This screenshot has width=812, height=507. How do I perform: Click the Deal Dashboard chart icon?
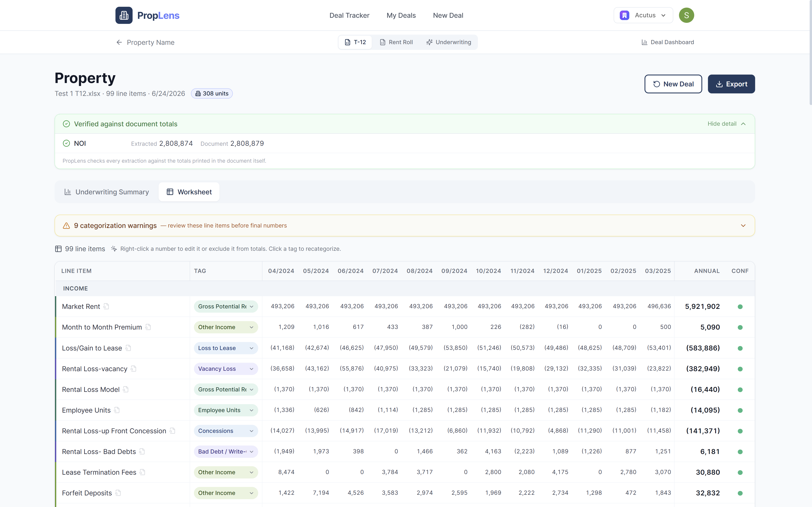click(644, 42)
